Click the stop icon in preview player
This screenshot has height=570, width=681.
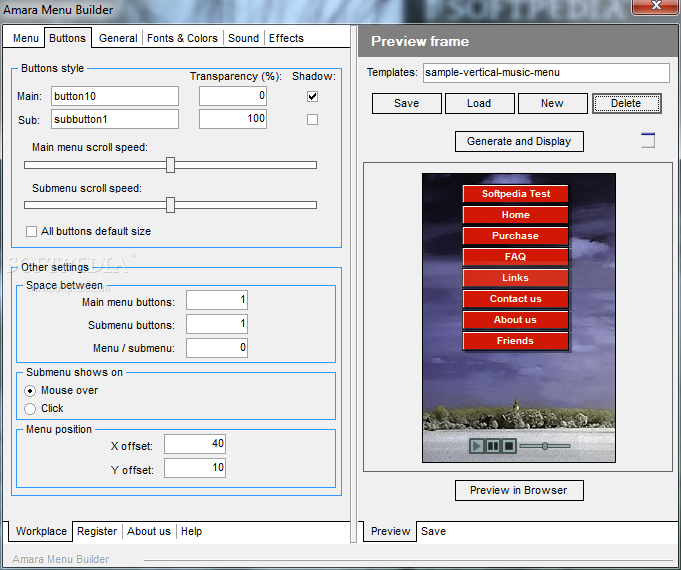click(x=509, y=446)
